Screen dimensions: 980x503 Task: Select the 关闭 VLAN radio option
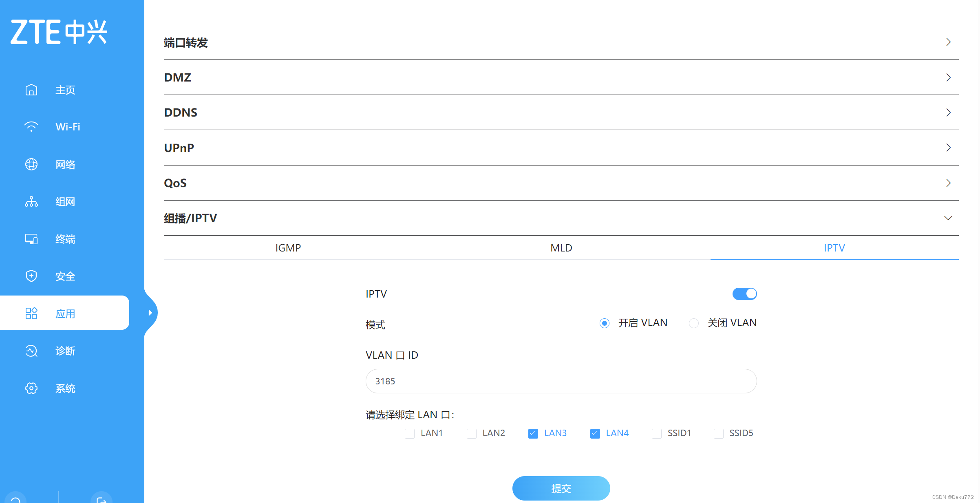[x=694, y=323]
